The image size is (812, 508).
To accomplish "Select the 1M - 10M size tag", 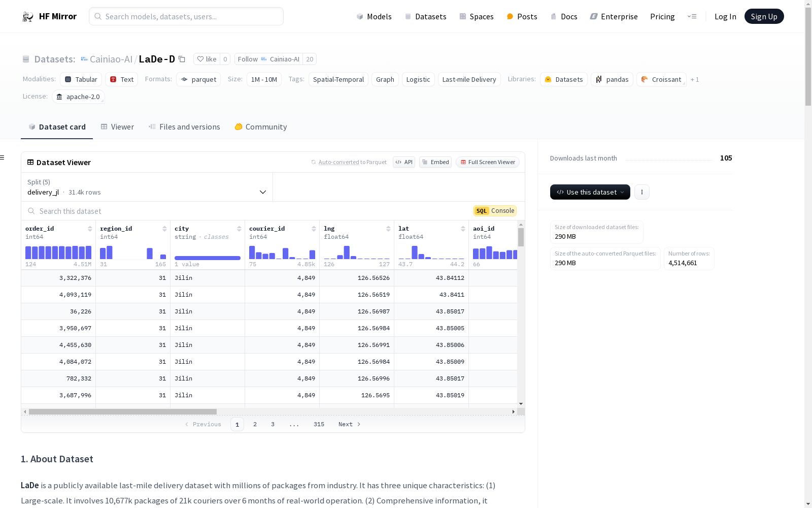I will pyautogui.click(x=264, y=79).
